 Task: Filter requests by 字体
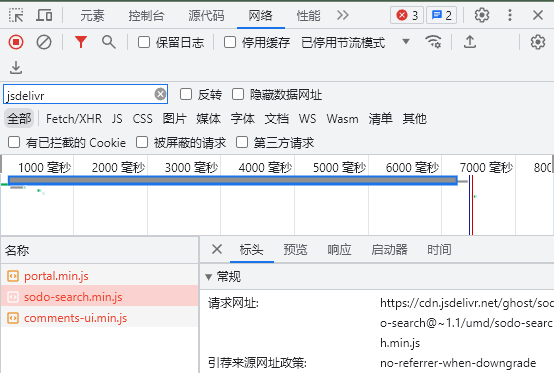click(x=243, y=119)
